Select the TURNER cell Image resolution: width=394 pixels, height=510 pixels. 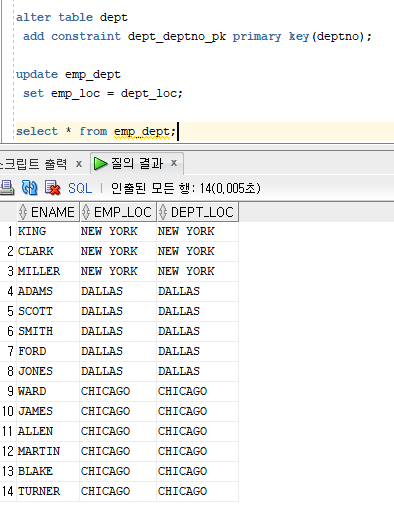48,491
